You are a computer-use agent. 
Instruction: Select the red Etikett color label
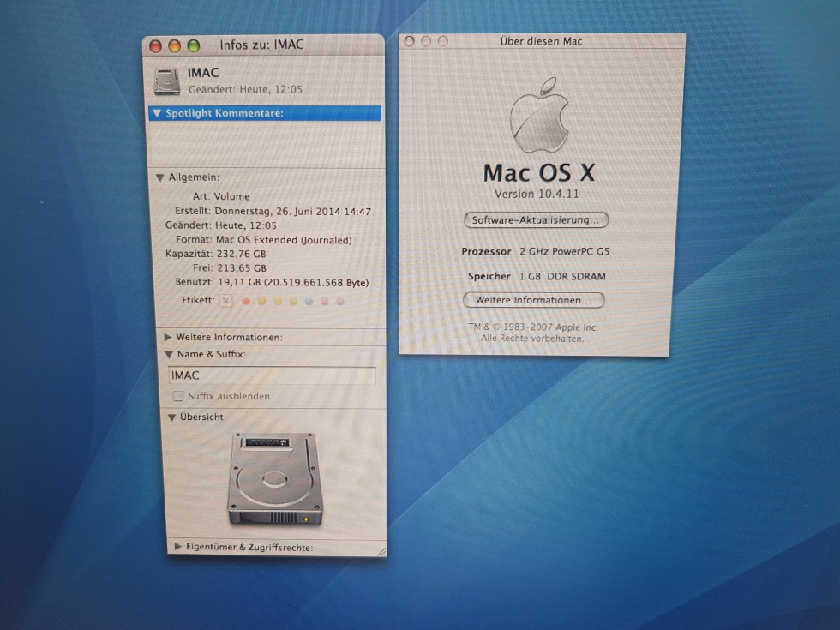click(246, 301)
